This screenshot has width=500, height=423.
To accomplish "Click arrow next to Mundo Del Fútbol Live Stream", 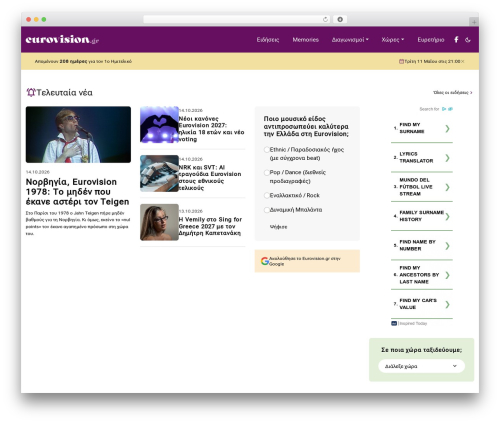I will point(447,187).
